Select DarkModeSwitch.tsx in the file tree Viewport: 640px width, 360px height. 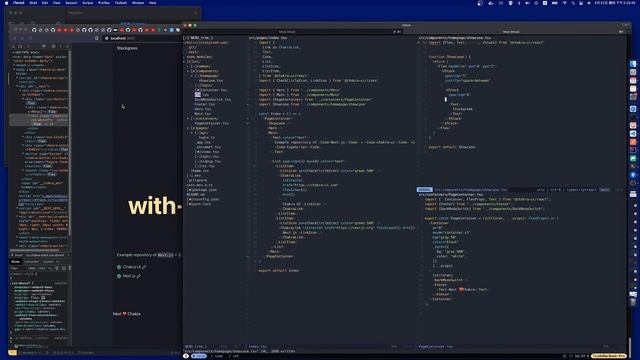pyautogui.click(x=212, y=100)
